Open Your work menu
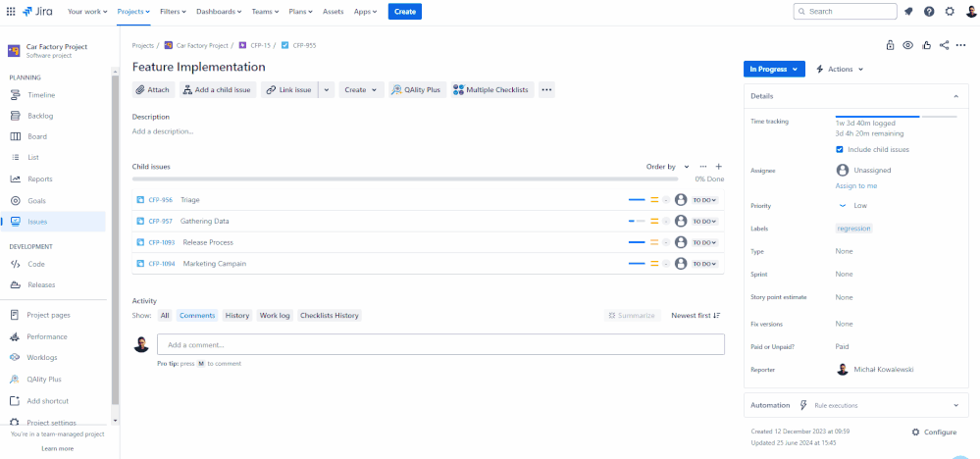The image size is (980, 459). (87, 11)
